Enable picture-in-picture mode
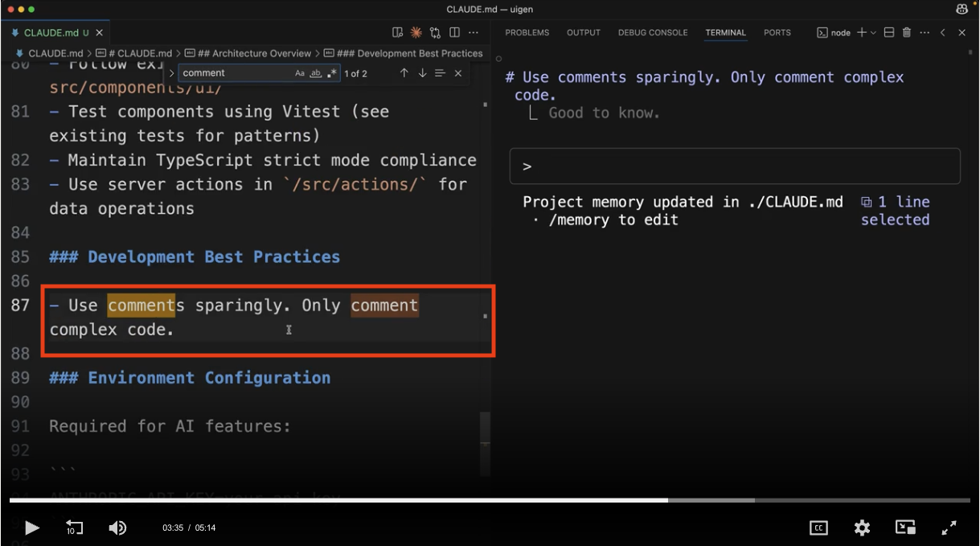 coord(906,528)
